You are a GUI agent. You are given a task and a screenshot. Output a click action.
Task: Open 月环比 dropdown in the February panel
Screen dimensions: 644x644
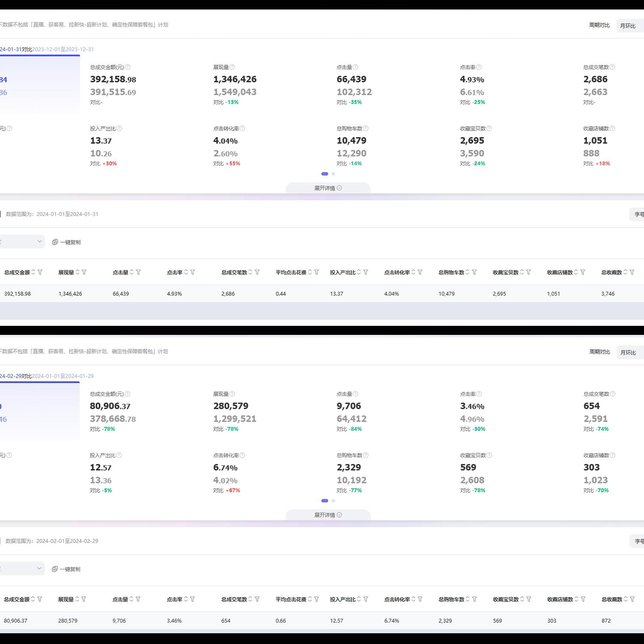pos(629,352)
